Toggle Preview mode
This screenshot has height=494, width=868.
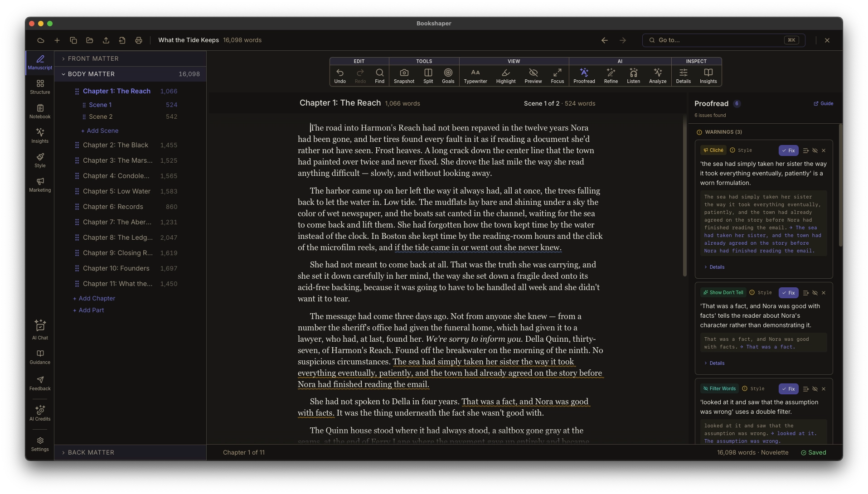(533, 76)
